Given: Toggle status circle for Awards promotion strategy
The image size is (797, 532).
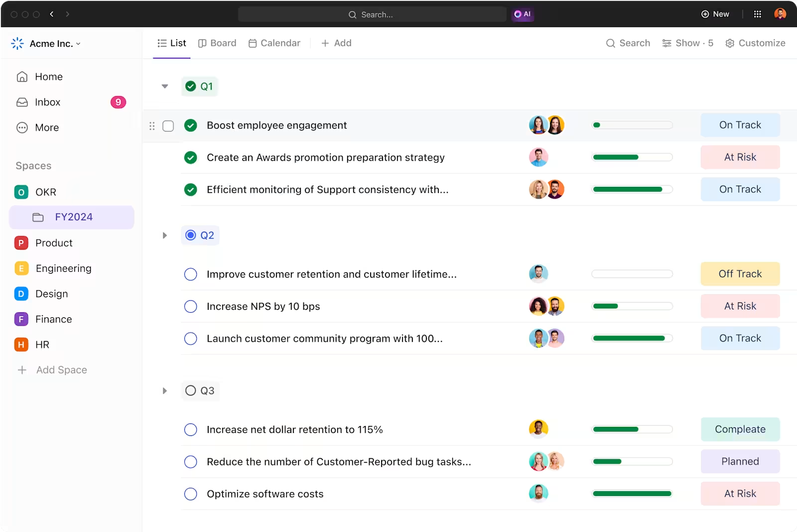Looking at the screenshot, I should [190, 158].
